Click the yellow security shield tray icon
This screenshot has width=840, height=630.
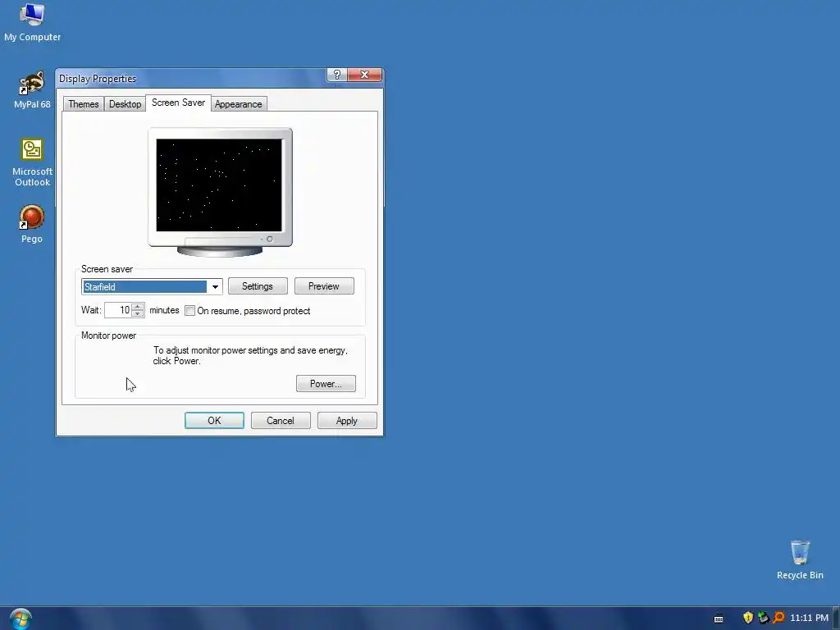(x=748, y=618)
